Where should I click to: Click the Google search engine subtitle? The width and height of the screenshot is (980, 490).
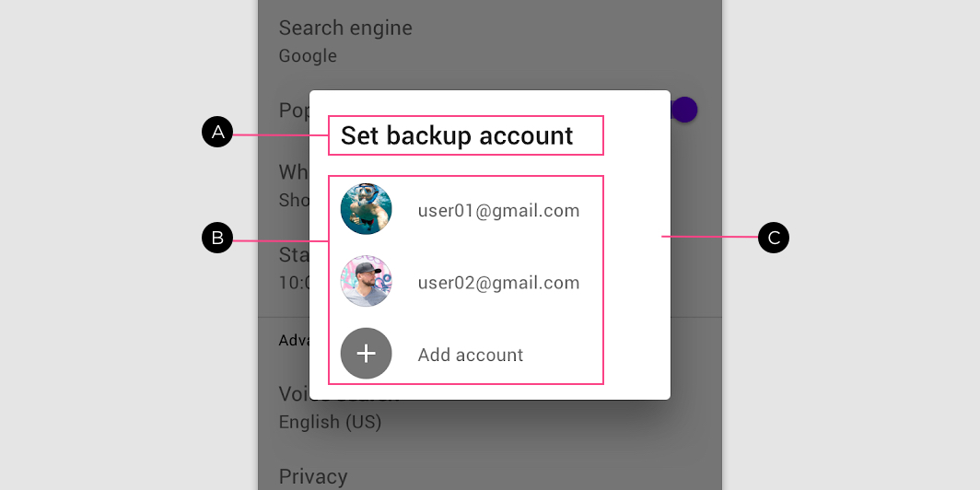309,55
